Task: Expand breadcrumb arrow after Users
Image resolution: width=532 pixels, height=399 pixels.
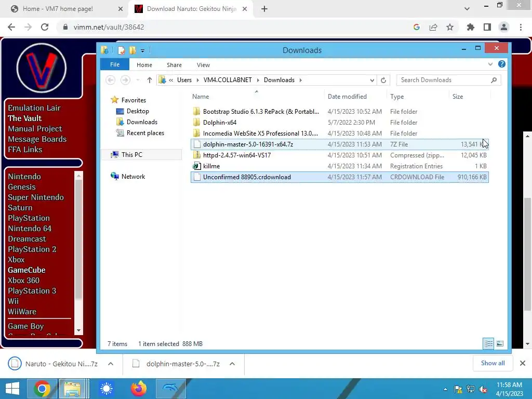Action: click(x=197, y=80)
